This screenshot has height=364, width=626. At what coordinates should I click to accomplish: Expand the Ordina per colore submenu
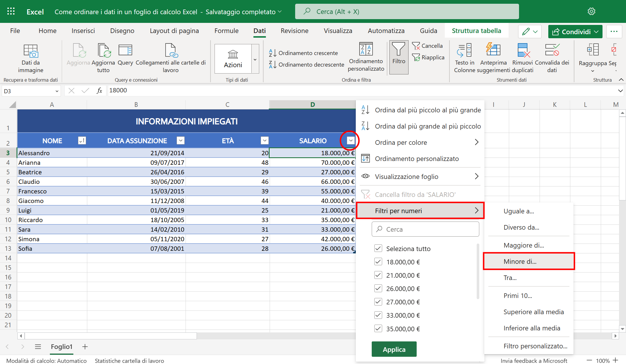pos(420,142)
